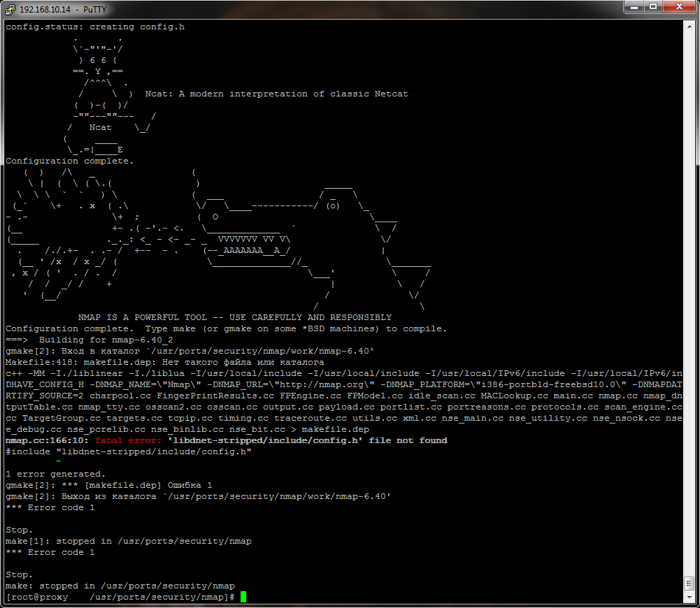Click the "NMAP IS A POWERFUL TOOL" banner line

235,317
